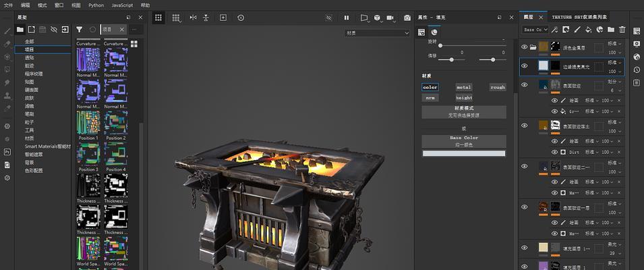
Task: Open the 文件 menu
Action: click(x=8, y=5)
